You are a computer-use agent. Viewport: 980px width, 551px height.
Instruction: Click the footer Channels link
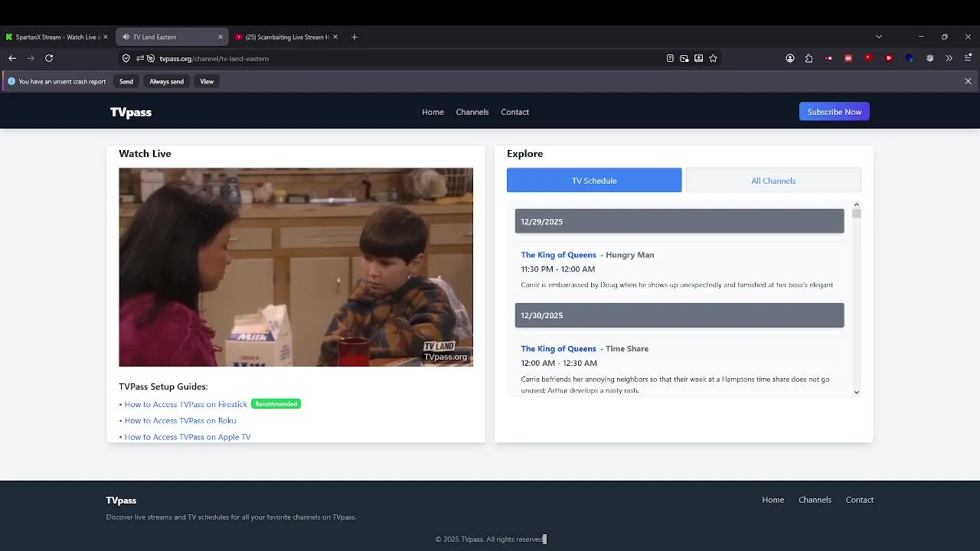[815, 500]
